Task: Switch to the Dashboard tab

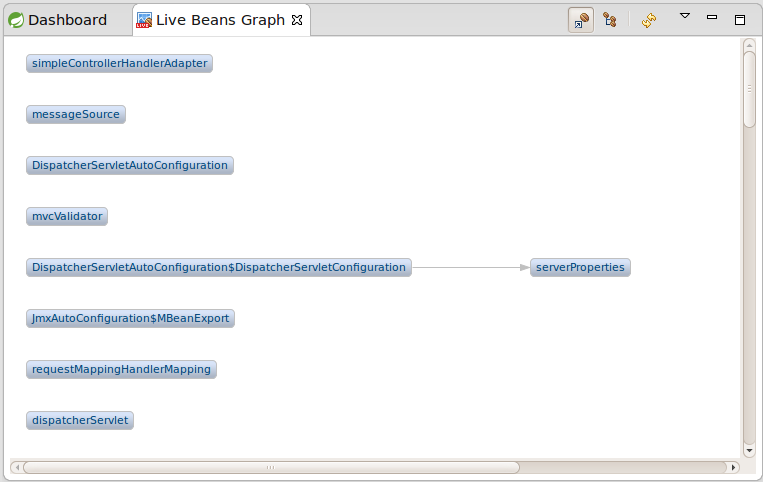Action: 58,20
